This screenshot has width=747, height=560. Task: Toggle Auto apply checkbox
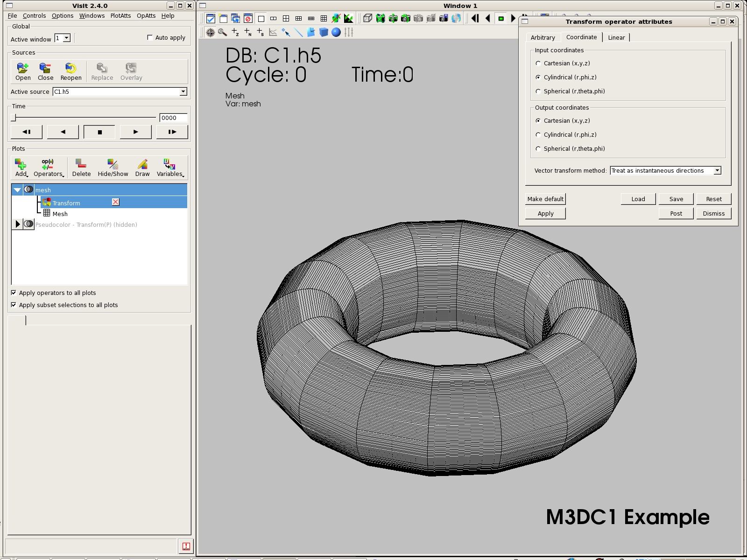(150, 37)
